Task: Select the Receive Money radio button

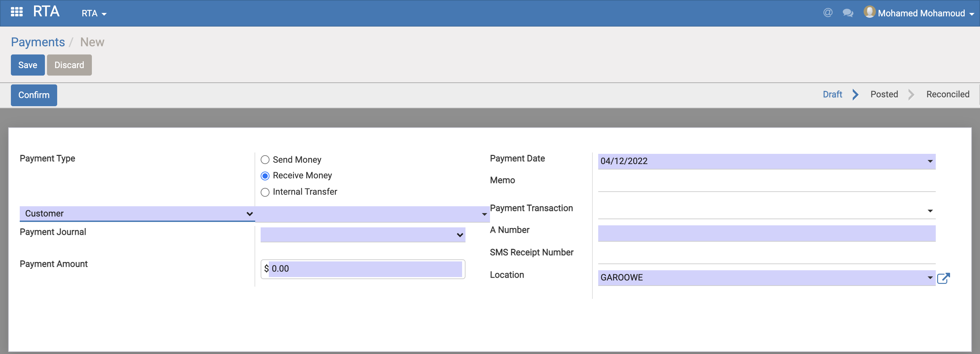Action: pyautogui.click(x=265, y=176)
